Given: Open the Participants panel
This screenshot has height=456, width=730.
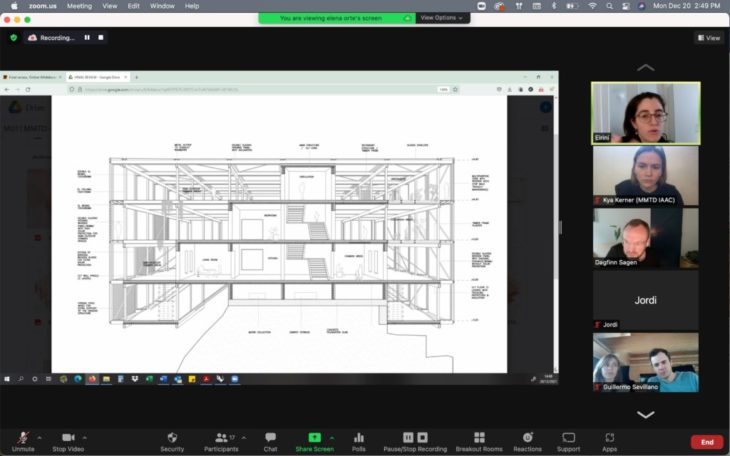Looking at the screenshot, I should click(223, 440).
